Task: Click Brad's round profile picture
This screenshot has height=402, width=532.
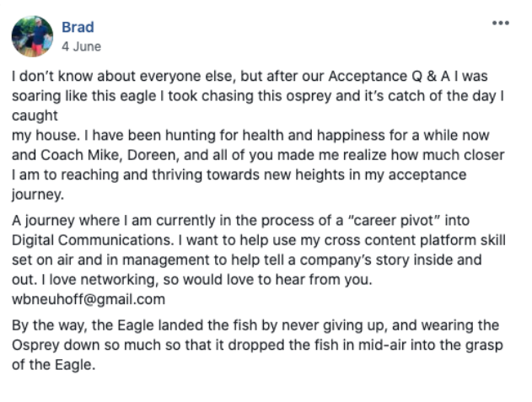Action: tap(32, 36)
